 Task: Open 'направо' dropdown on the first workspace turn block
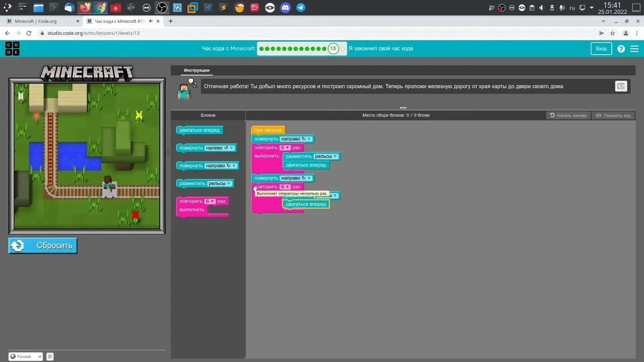[x=296, y=139]
